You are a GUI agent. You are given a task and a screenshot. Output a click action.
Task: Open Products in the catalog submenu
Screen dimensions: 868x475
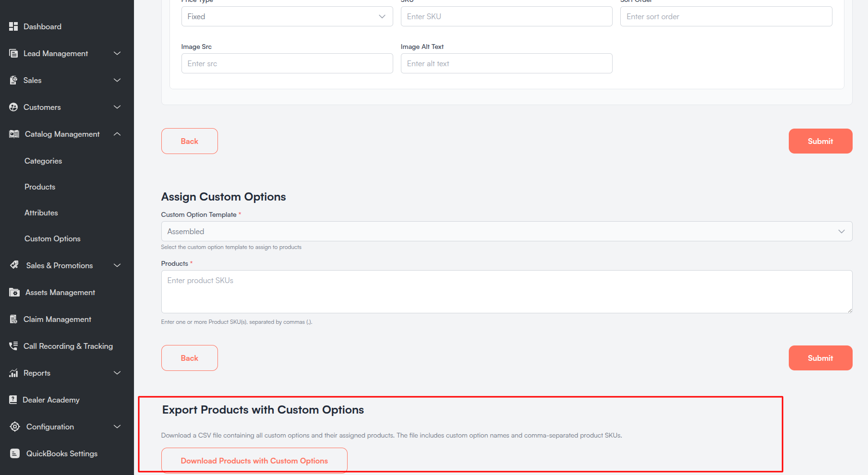(x=40, y=187)
